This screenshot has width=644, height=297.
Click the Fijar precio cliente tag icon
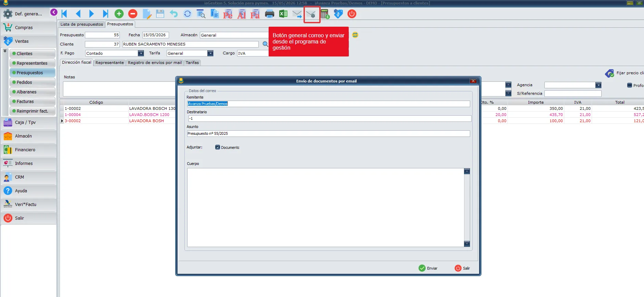[609, 73]
